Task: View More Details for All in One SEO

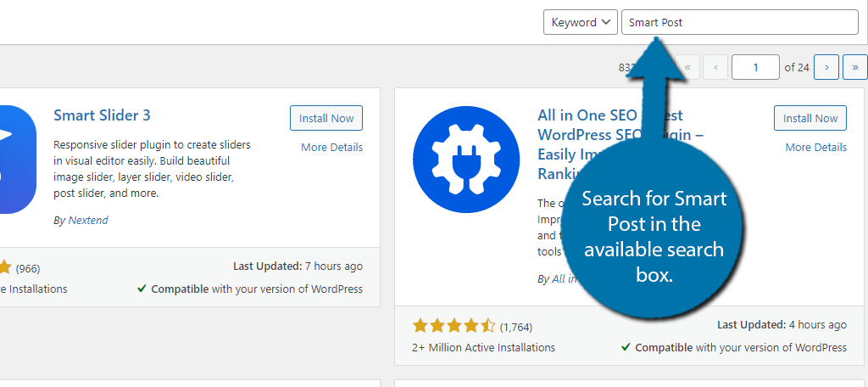Action: click(x=816, y=147)
